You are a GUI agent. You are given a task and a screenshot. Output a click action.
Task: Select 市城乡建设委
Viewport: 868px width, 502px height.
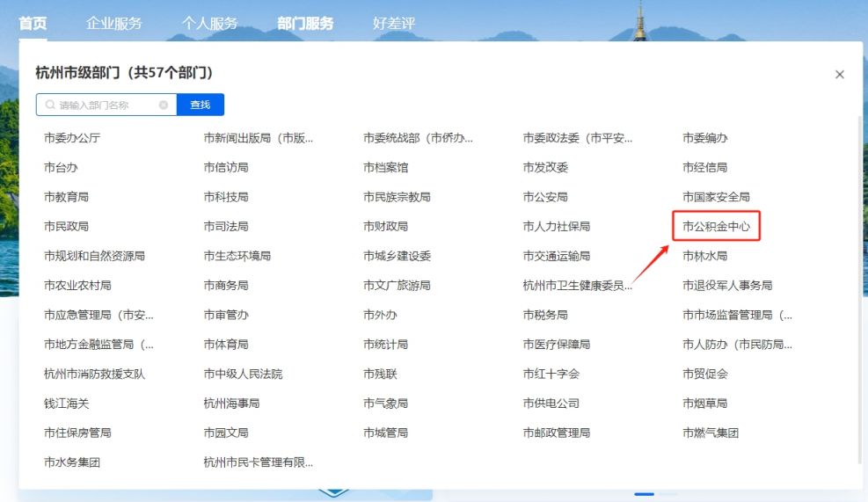click(397, 256)
